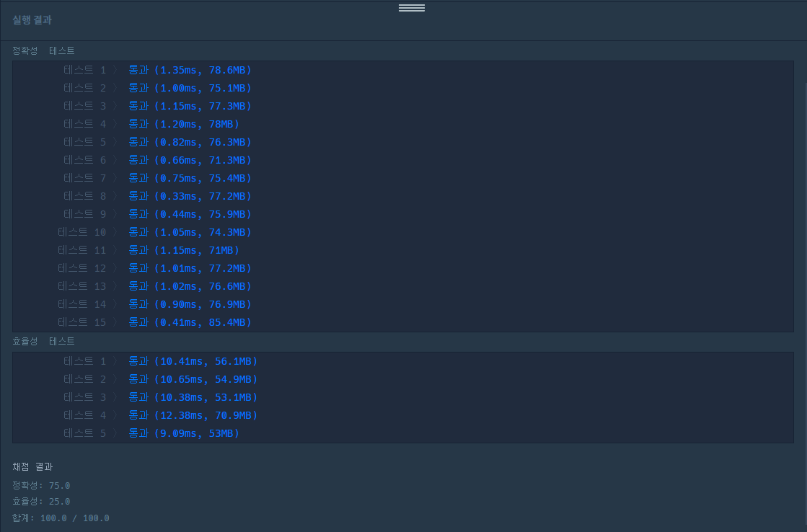Screen dimensions: 807x532
Task: Click the 합계: 100.0 / 100.0 total
Action: (61, 518)
